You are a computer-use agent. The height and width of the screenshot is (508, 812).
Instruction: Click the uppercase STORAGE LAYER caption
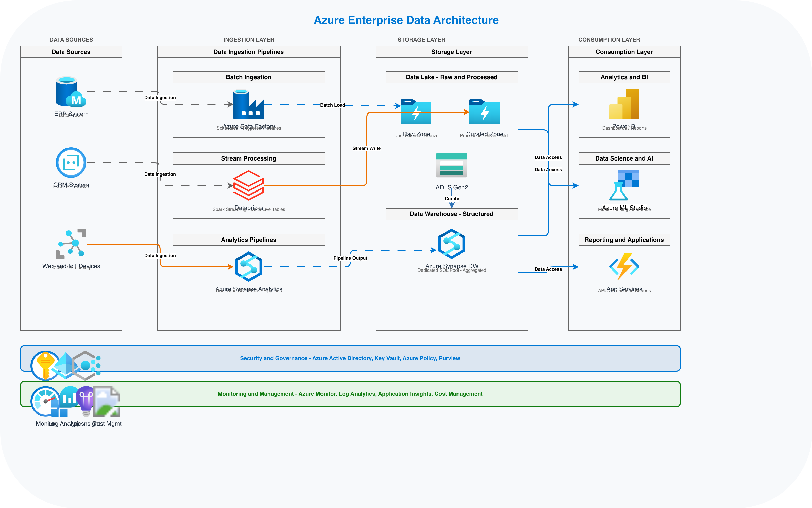421,40
